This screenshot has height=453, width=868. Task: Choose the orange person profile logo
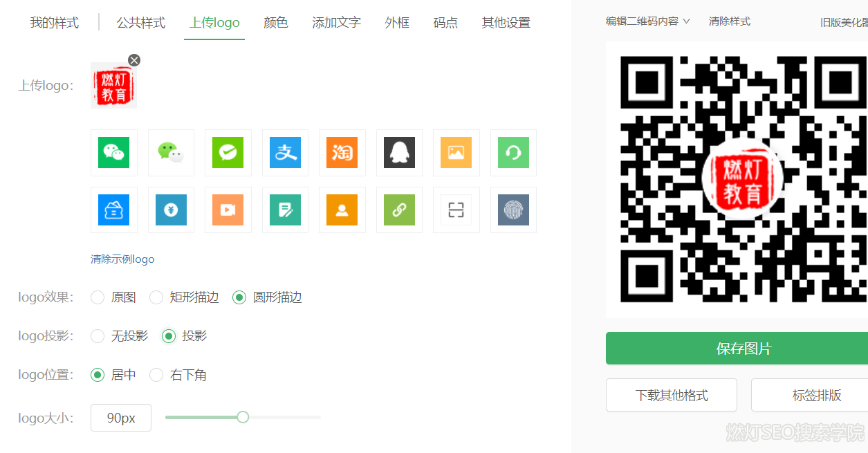point(342,210)
